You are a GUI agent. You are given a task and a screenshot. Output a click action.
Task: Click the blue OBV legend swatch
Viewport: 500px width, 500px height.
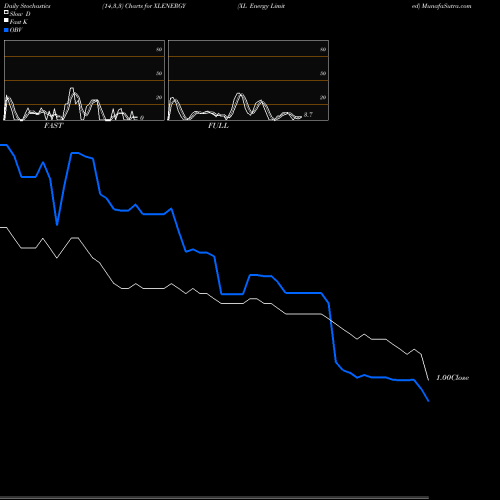(x=6, y=30)
